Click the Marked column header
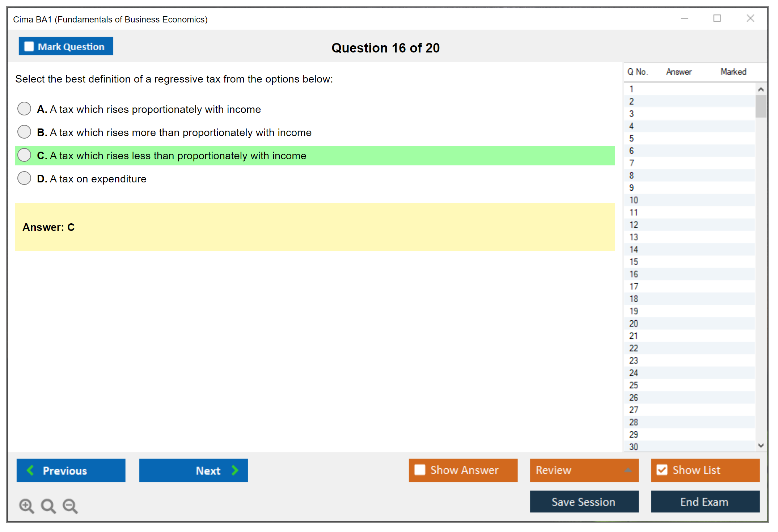This screenshot has width=778, height=532. point(733,72)
